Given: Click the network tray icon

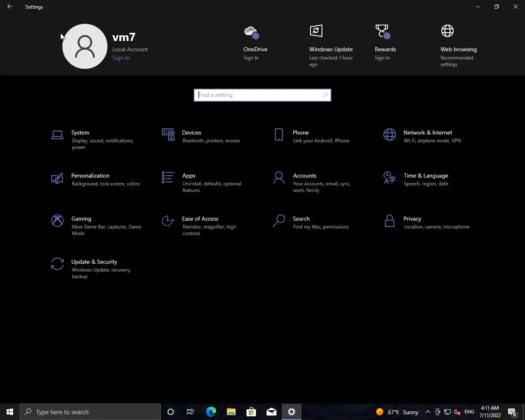Looking at the screenshot, I should (x=447, y=412).
